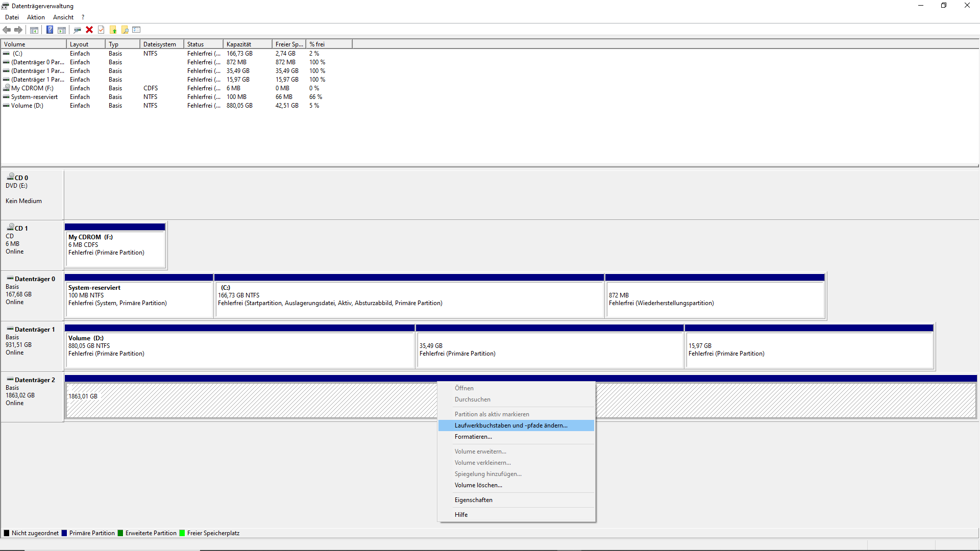Choose Hilfe in context menu
Viewport: 980px width, 551px height.
(x=516, y=515)
